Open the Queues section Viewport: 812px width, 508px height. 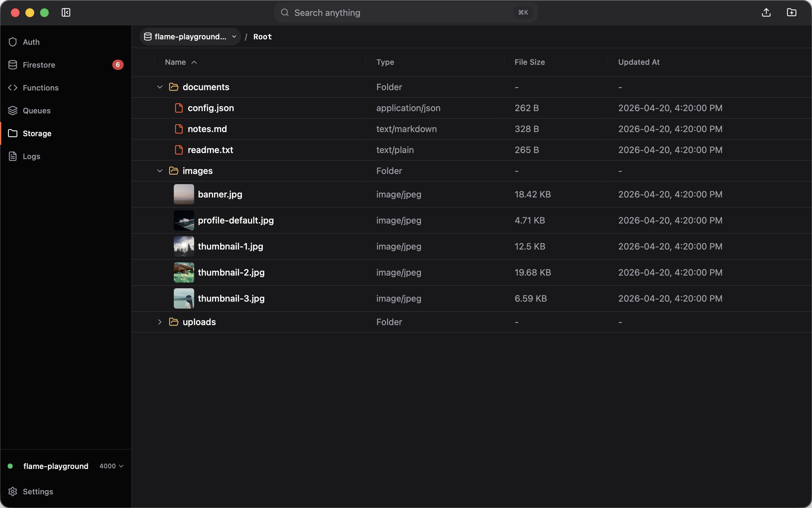[x=66, y=110]
